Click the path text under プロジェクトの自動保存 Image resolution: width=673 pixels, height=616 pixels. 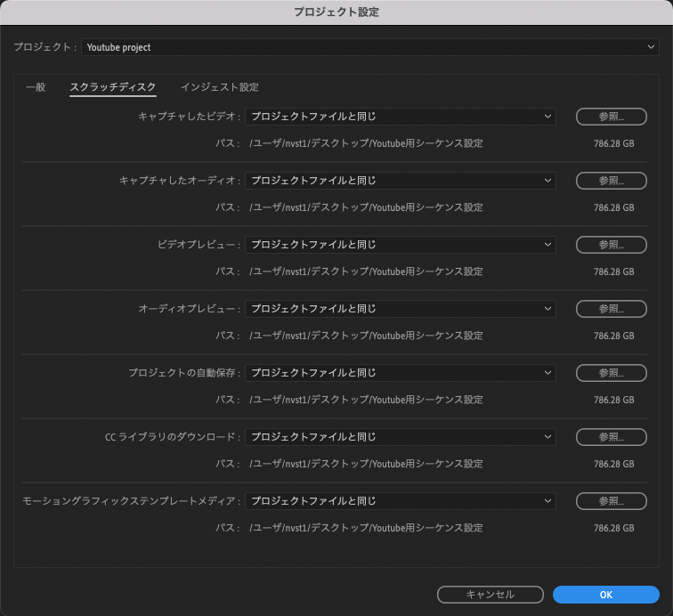(x=366, y=400)
